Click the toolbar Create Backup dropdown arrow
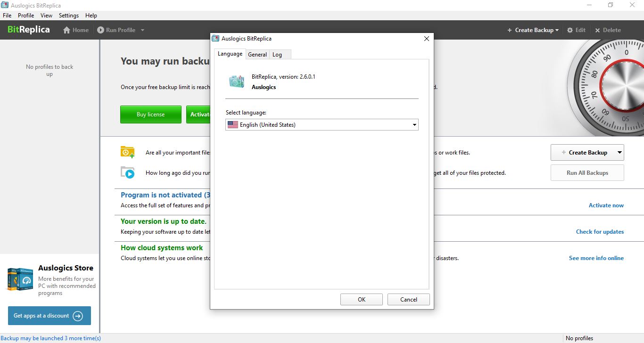Screen dimensions: 644x343 pos(557,30)
